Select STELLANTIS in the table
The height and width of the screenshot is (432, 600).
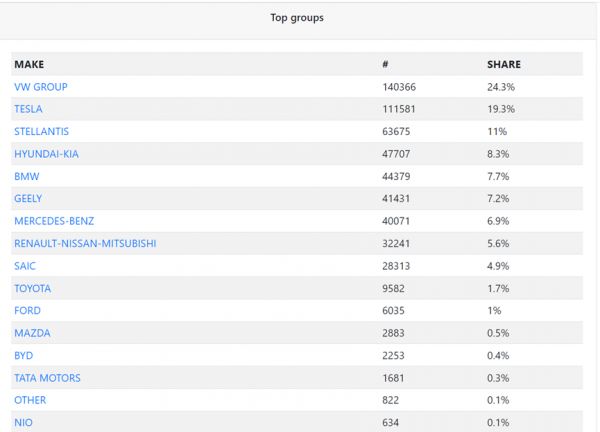41,131
